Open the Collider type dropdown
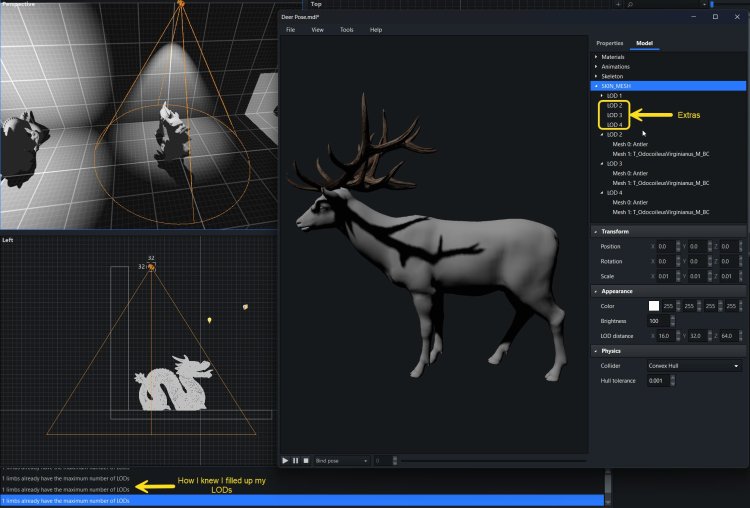The width and height of the screenshot is (750, 508). [x=695, y=366]
